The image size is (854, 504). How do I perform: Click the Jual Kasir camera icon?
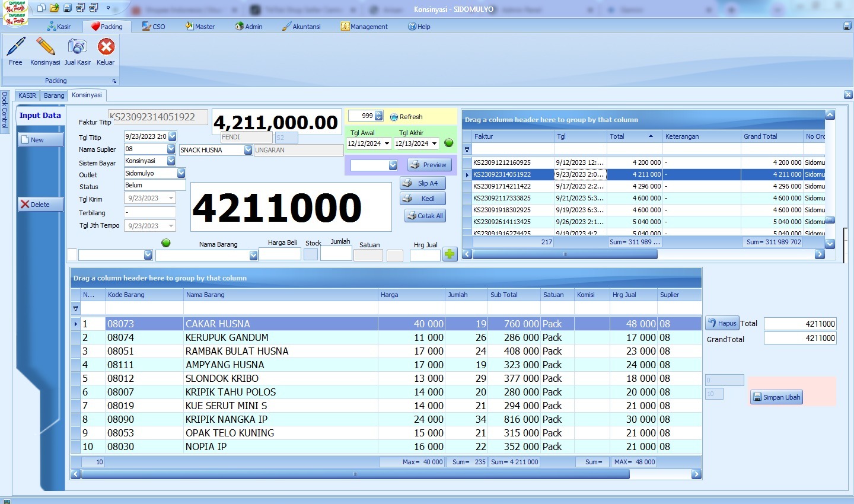77,47
